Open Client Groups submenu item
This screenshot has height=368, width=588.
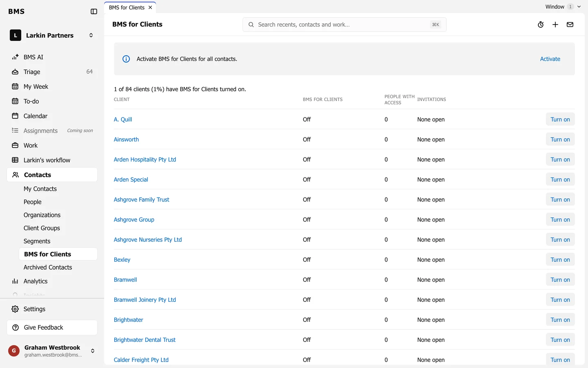tap(58, 228)
